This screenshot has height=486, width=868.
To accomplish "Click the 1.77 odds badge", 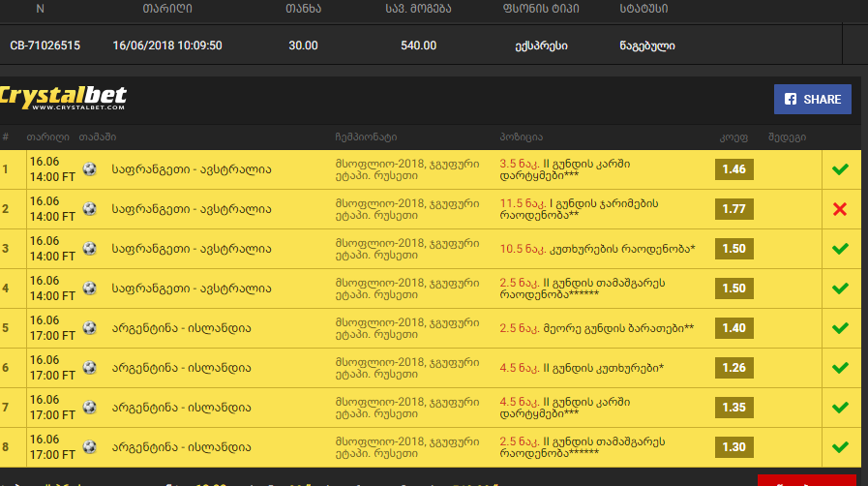I will click(734, 209).
